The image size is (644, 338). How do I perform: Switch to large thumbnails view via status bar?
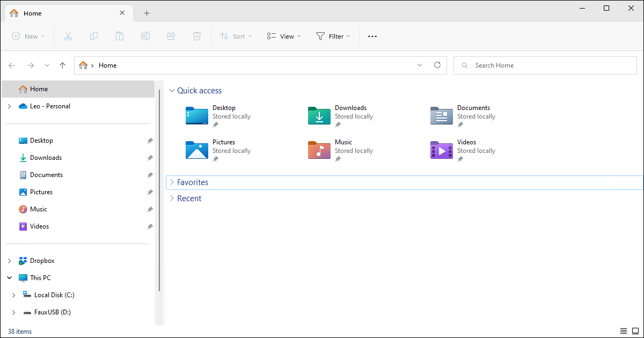pos(635,331)
